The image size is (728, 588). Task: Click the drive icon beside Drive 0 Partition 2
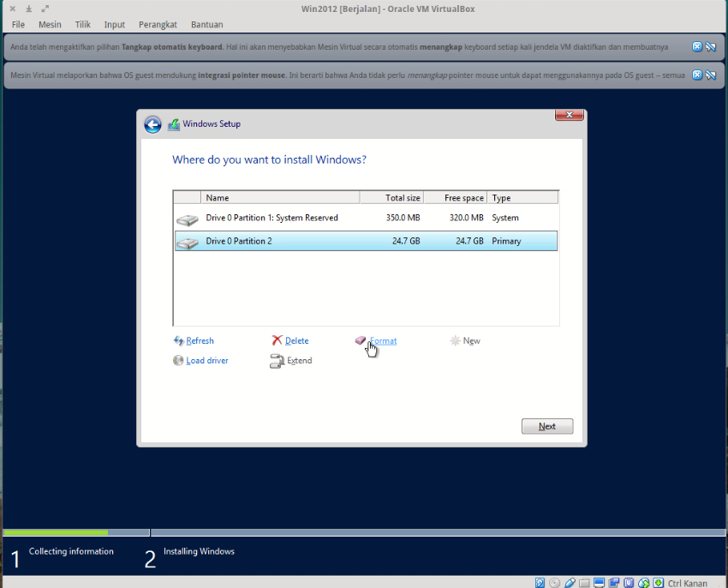pos(187,241)
